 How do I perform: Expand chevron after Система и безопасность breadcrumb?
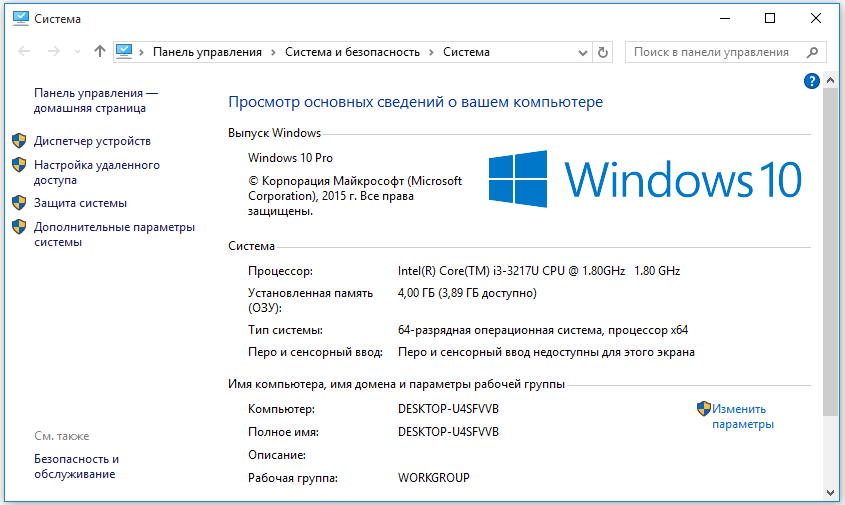(431, 52)
